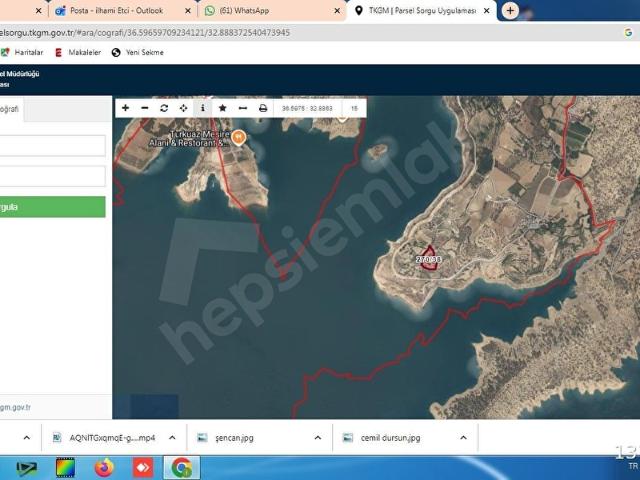Click the zoom level value 15

(354, 108)
